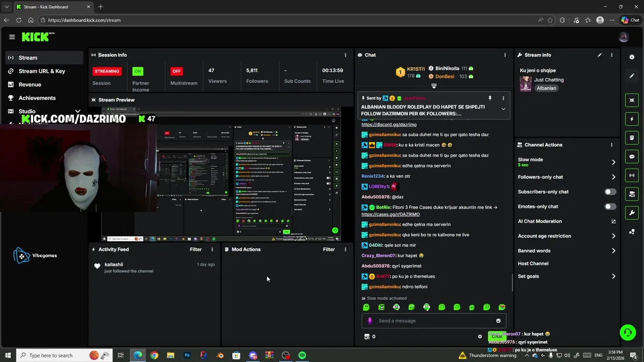The height and width of the screenshot is (362, 644).
Task: Open Session Info options menu
Action: (x=345, y=55)
